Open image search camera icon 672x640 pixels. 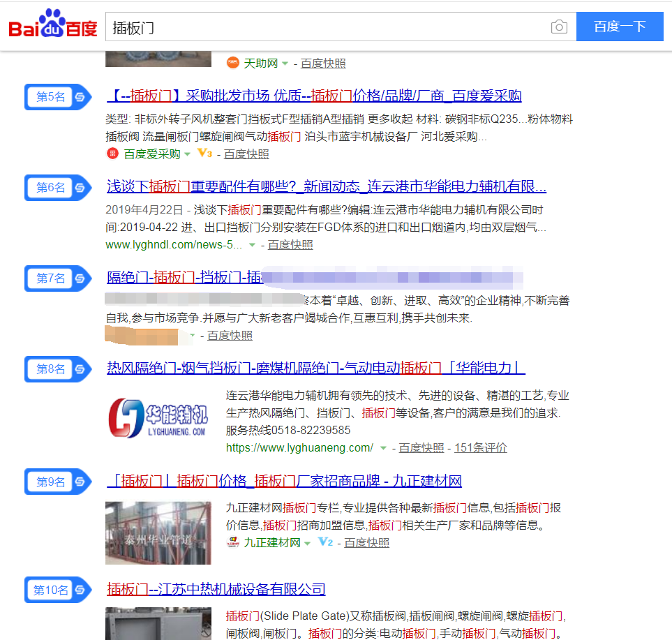coord(559,27)
